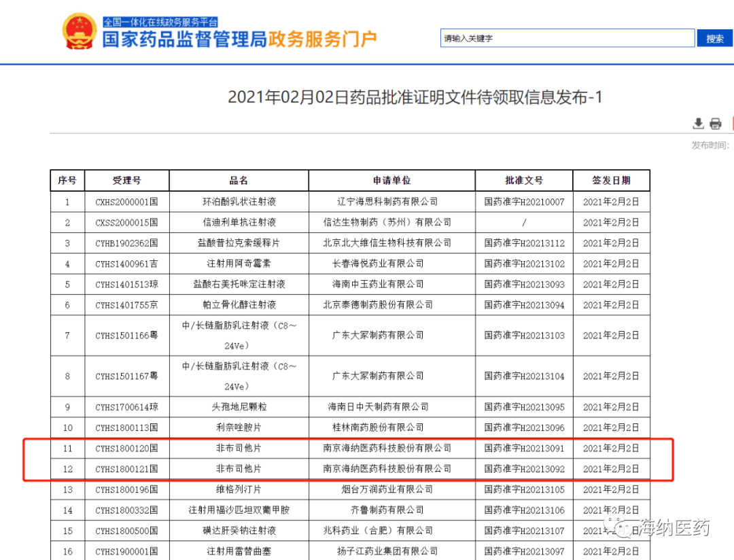Open the page title link for 2021年02月02日药品批准证明文件待领取信息发布-1

pos(367,97)
